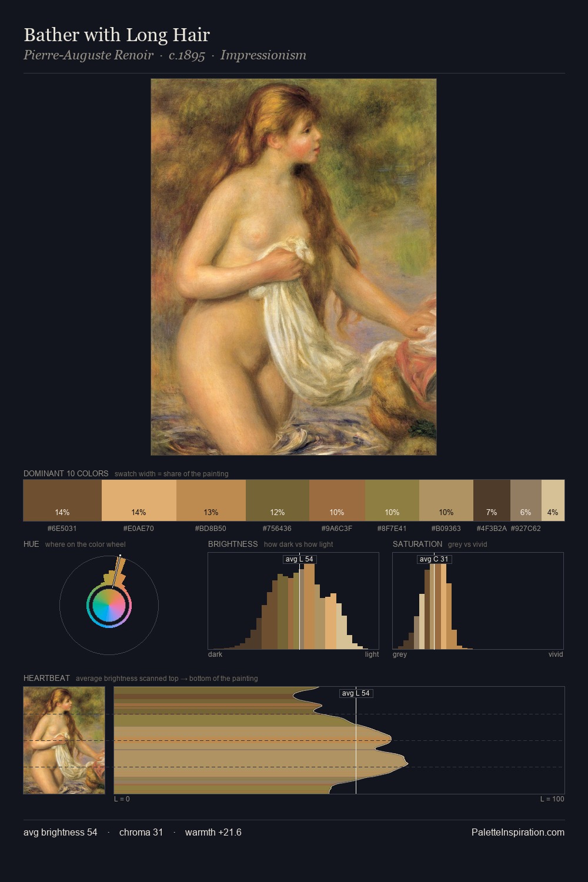This screenshot has height=882, width=588.
Task: Click 'swatch width = share of the painting' caption
Action: 172,474
